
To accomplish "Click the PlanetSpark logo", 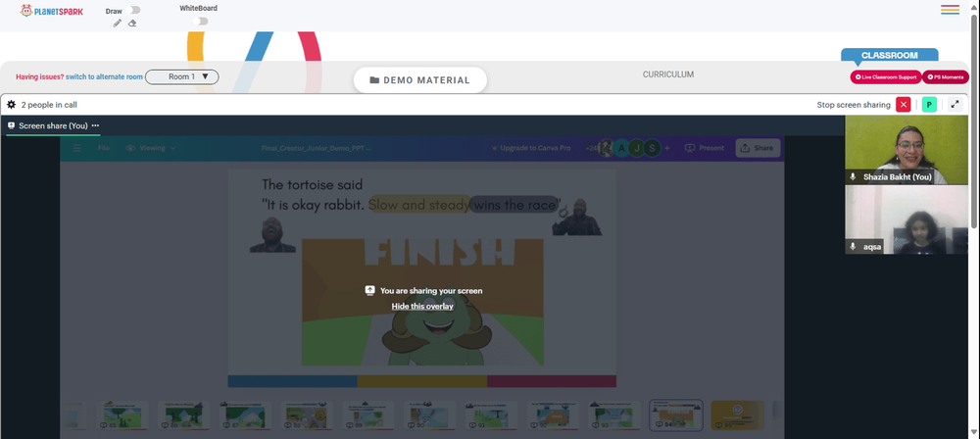I will 51,11.
